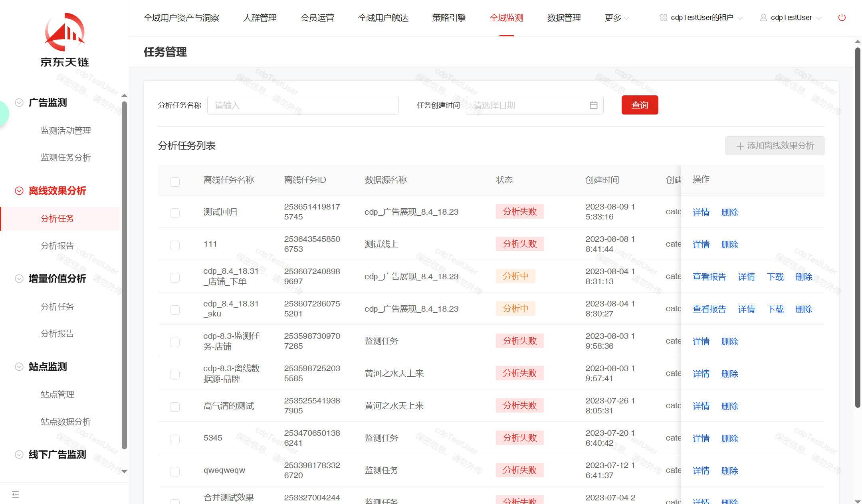The width and height of the screenshot is (862, 504).
Task: Tick the select-all checkbox in table header
Action: tap(175, 182)
